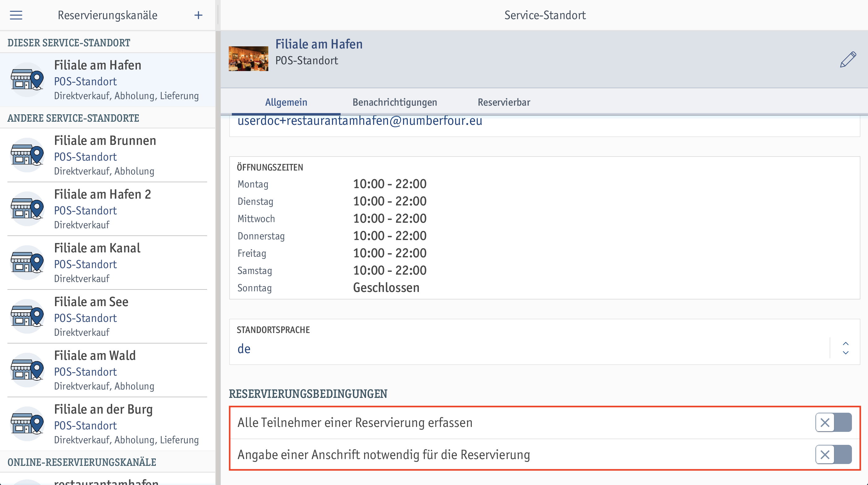Click the Filiale am Hafen header title
Screen dimensions: 868x485
319,44
